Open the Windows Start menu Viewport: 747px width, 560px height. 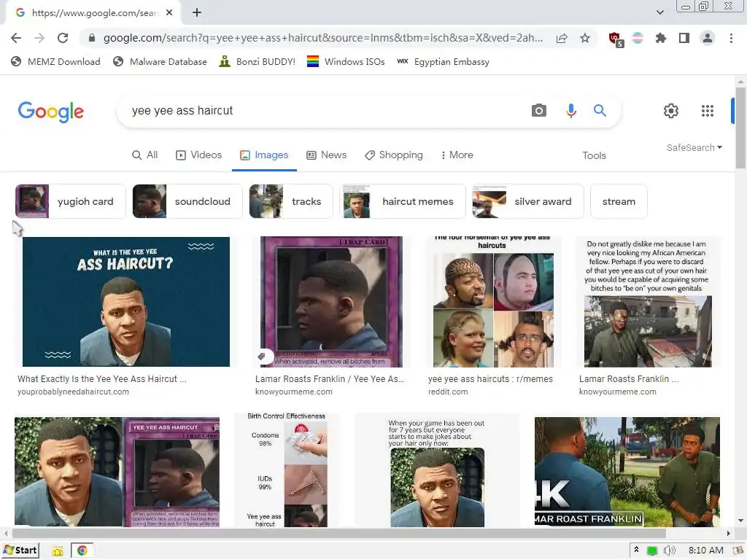coord(20,551)
